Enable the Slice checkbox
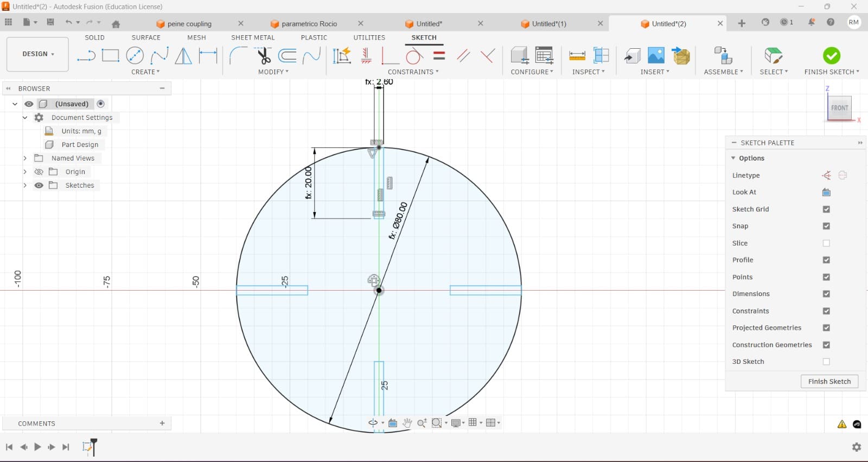 click(x=826, y=243)
